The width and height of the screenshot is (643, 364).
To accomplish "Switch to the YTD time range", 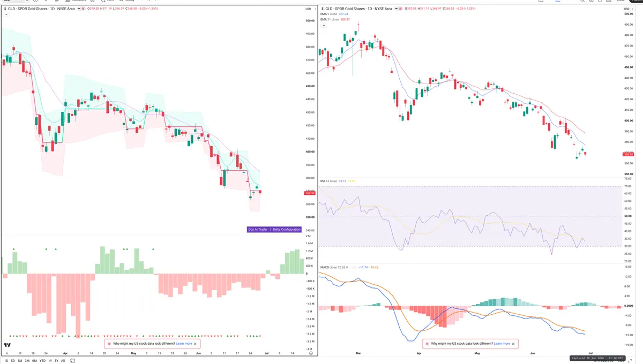I will point(42,361).
